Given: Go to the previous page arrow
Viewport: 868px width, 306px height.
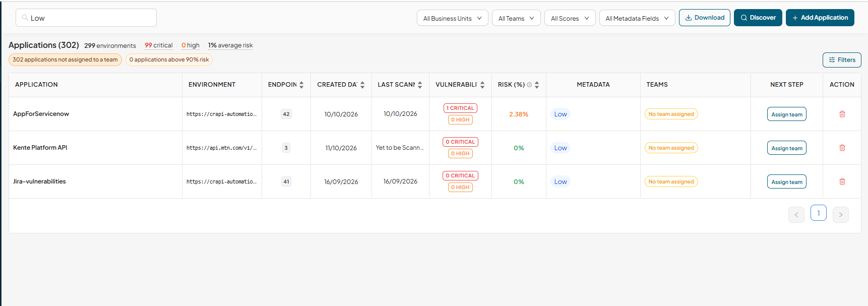Looking at the screenshot, I should 796,215.
